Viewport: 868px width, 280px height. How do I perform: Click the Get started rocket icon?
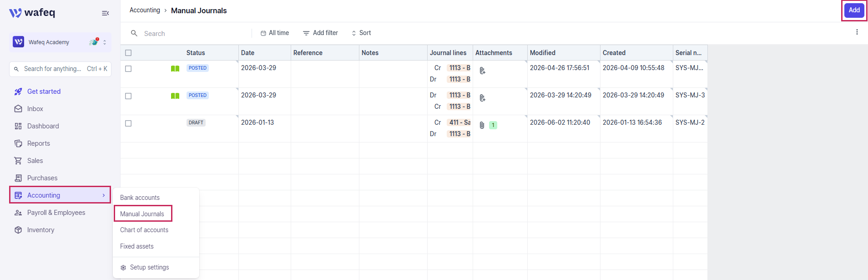point(18,92)
